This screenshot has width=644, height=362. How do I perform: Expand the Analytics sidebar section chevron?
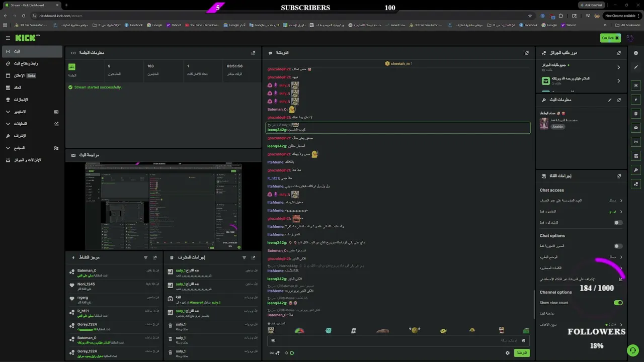[8, 124]
